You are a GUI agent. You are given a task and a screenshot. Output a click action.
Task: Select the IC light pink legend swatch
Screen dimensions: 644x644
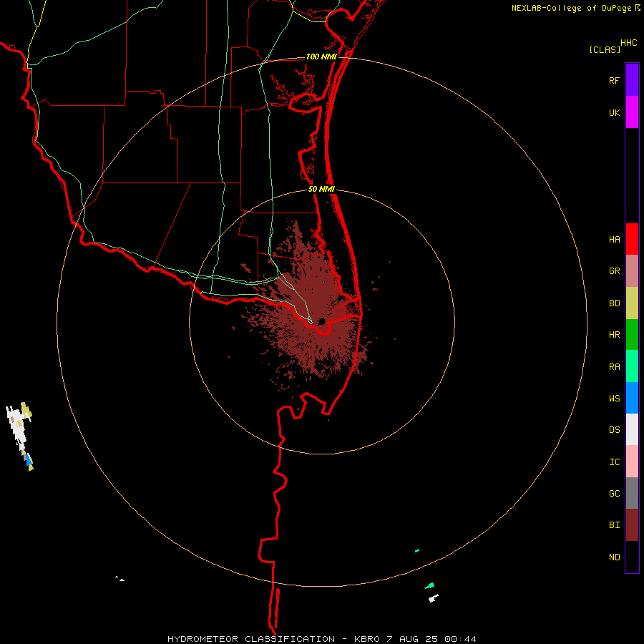click(632, 462)
